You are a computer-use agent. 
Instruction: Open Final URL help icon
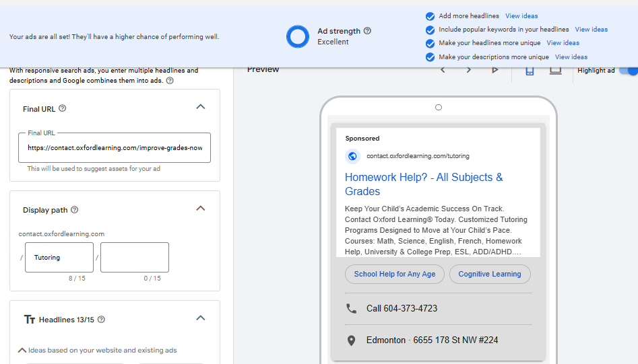pyautogui.click(x=62, y=108)
